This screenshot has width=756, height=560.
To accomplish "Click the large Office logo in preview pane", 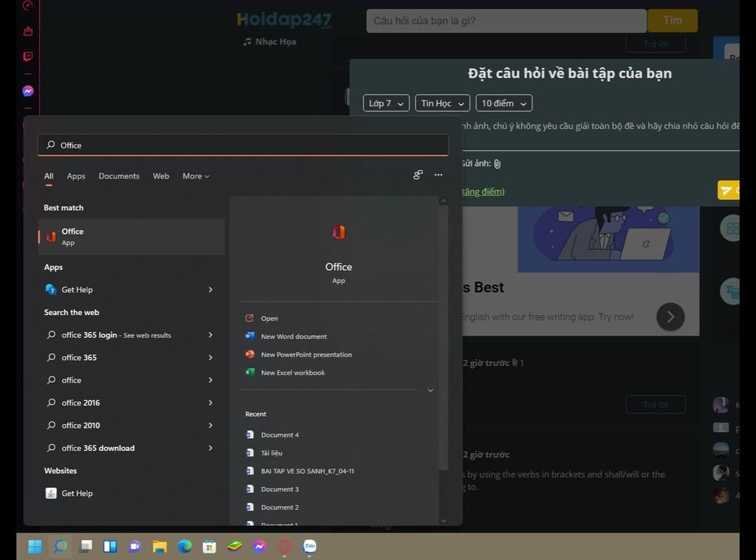I will point(338,232).
